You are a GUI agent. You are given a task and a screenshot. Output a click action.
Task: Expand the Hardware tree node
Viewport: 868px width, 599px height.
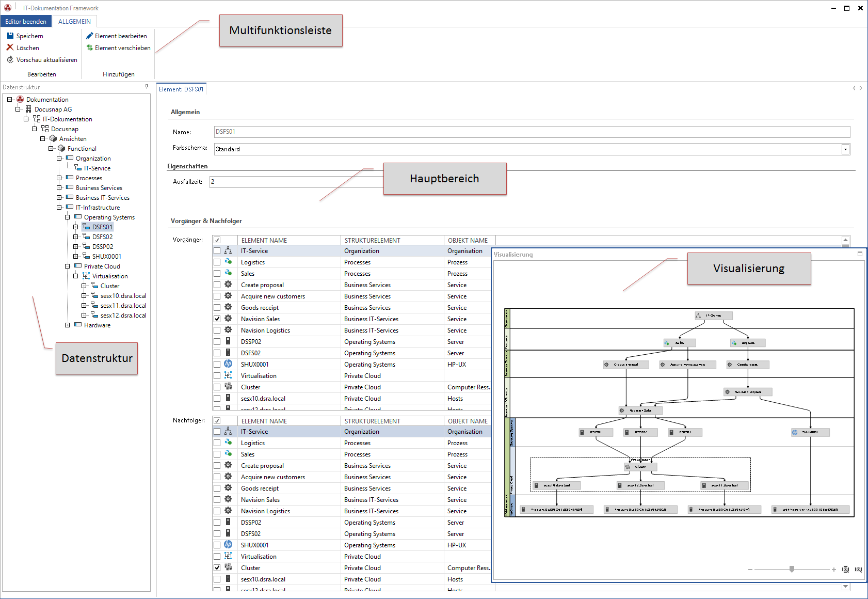[x=68, y=325]
